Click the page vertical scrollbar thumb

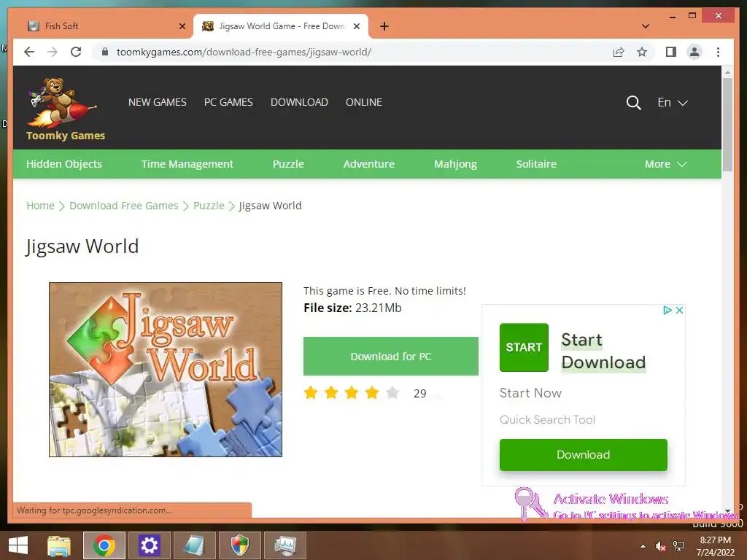(x=727, y=124)
